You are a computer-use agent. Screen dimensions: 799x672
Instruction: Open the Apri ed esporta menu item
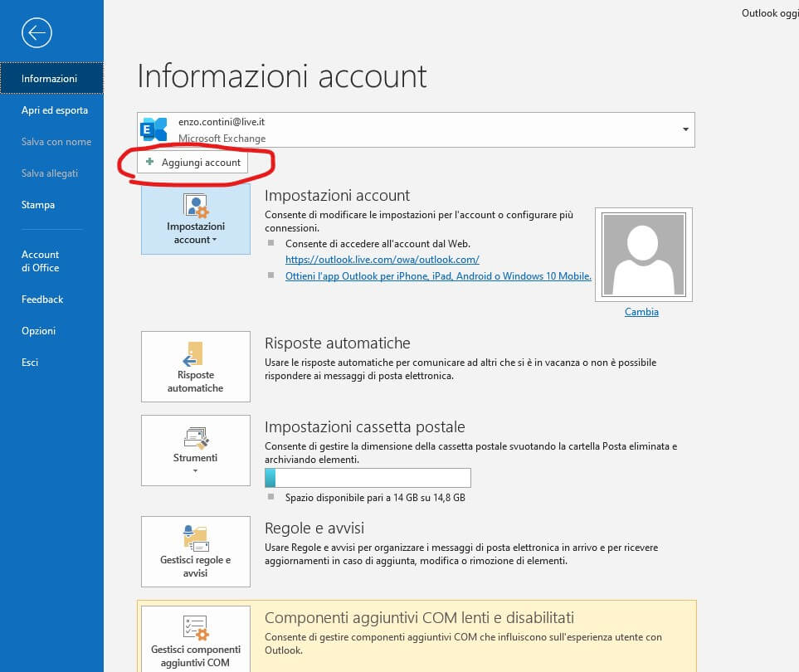[x=55, y=110]
